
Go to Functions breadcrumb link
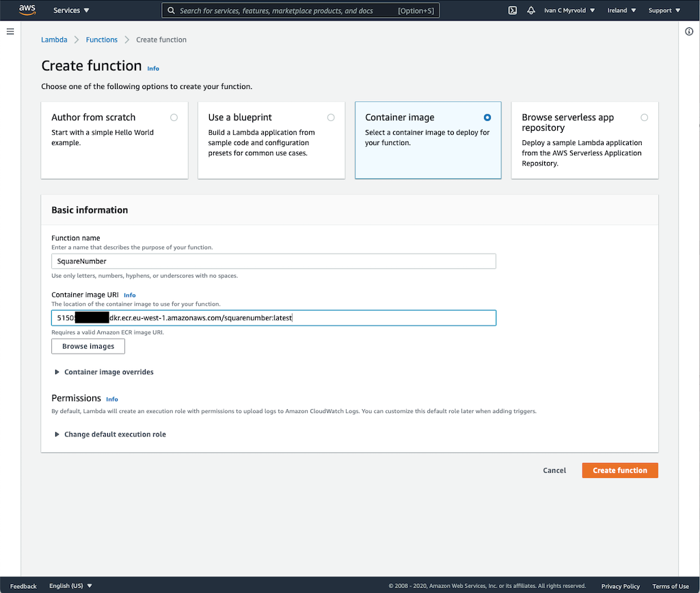coord(102,40)
